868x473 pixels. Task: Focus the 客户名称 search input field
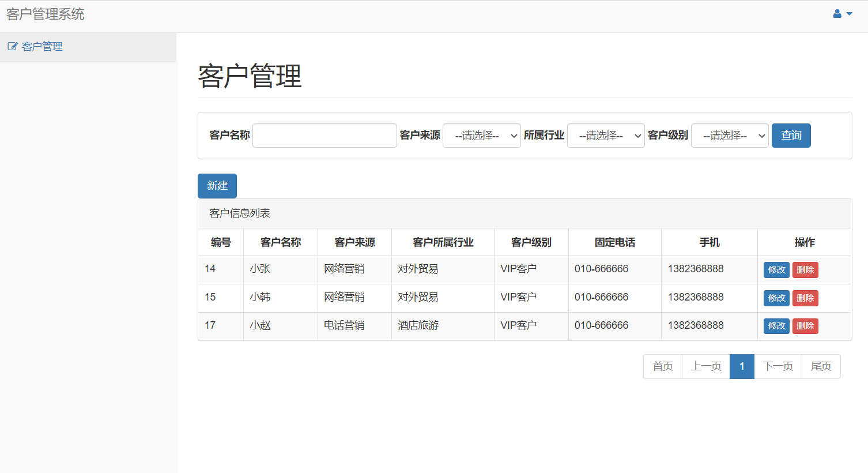[x=324, y=136]
